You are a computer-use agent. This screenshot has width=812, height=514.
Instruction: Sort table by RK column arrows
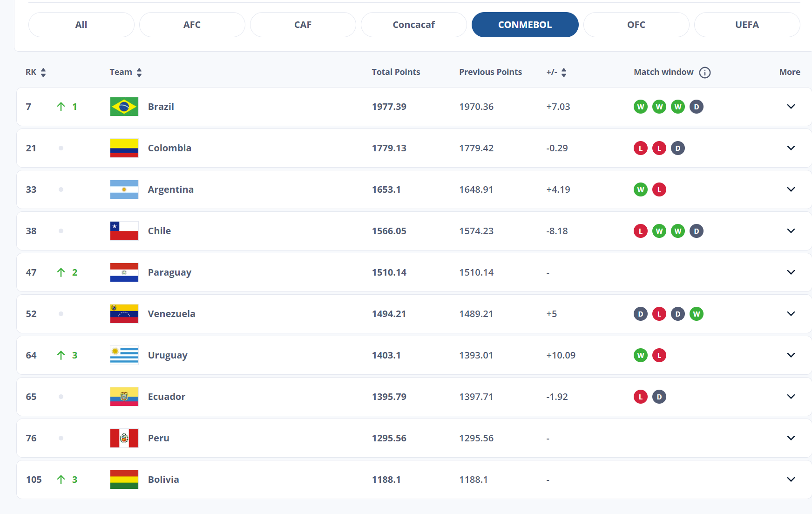click(x=43, y=73)
